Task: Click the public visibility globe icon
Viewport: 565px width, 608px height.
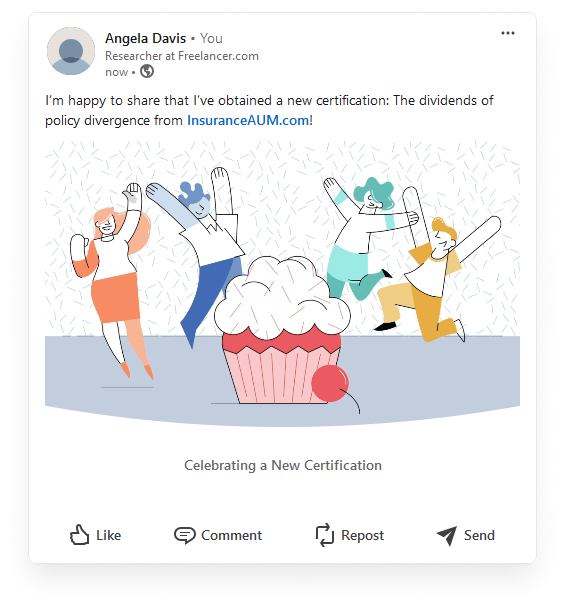Action: coord(147,71)
